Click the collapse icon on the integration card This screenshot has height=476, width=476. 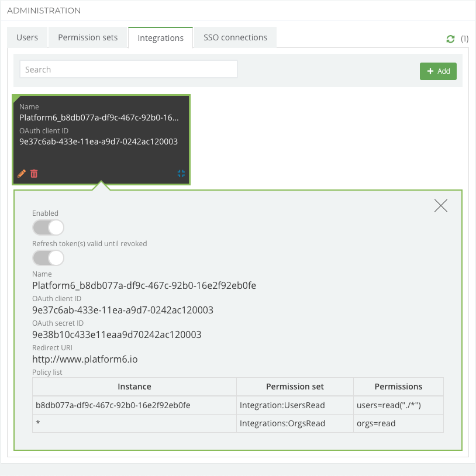[181, 173]
